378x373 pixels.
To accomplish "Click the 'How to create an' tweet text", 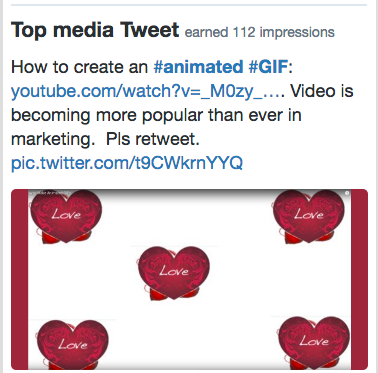I will (x=79, y=67).
